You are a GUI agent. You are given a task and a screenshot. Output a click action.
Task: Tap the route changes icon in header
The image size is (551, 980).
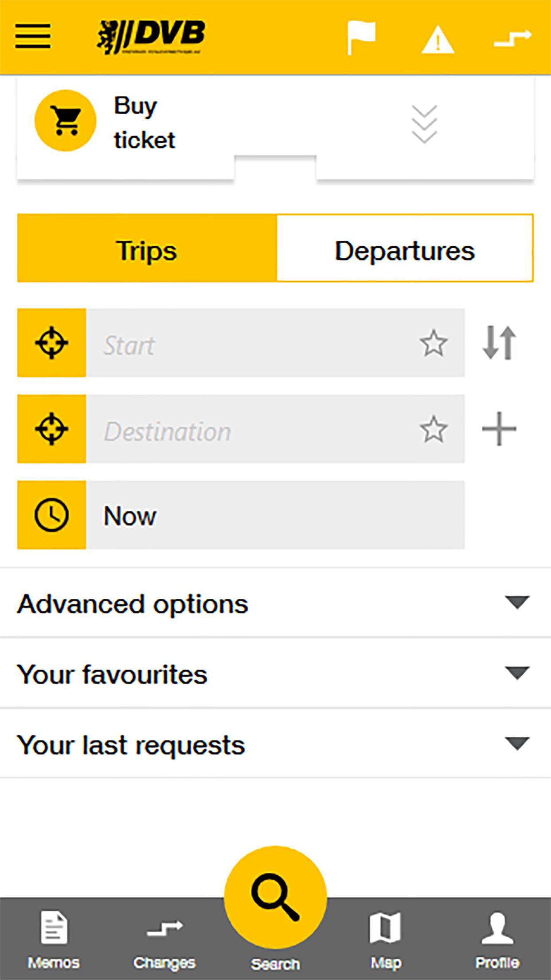(x=513, y=38)
